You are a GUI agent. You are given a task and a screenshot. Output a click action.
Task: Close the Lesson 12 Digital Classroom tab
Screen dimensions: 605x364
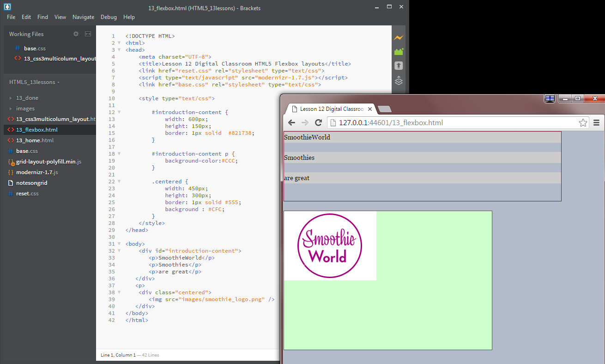pyautogui.click(x=370, y=109)
